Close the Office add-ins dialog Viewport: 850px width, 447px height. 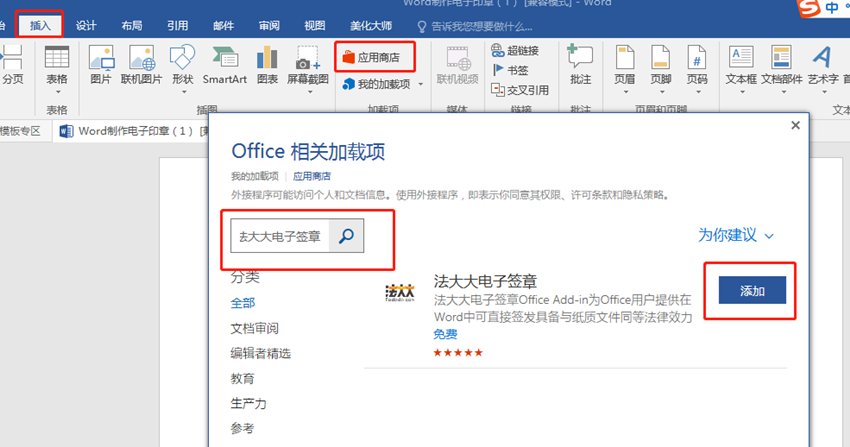pyautogui.click(x=795, y=125)
